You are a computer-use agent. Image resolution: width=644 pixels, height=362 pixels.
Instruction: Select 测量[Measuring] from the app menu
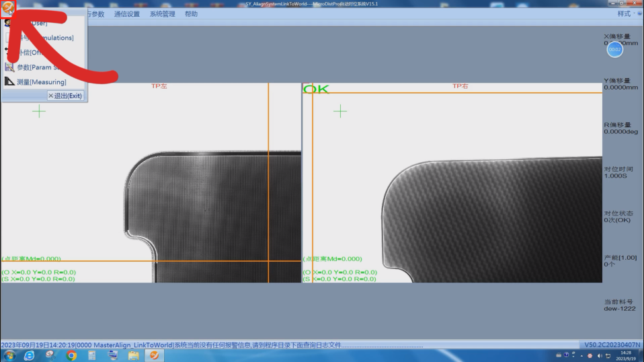(x=41, y=82)
